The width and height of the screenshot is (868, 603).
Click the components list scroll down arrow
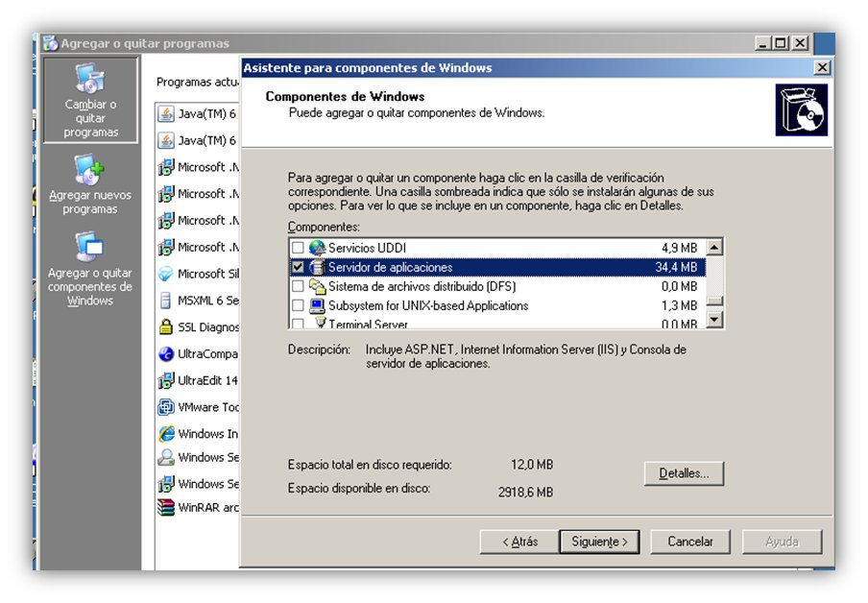(x=714, y=320)
